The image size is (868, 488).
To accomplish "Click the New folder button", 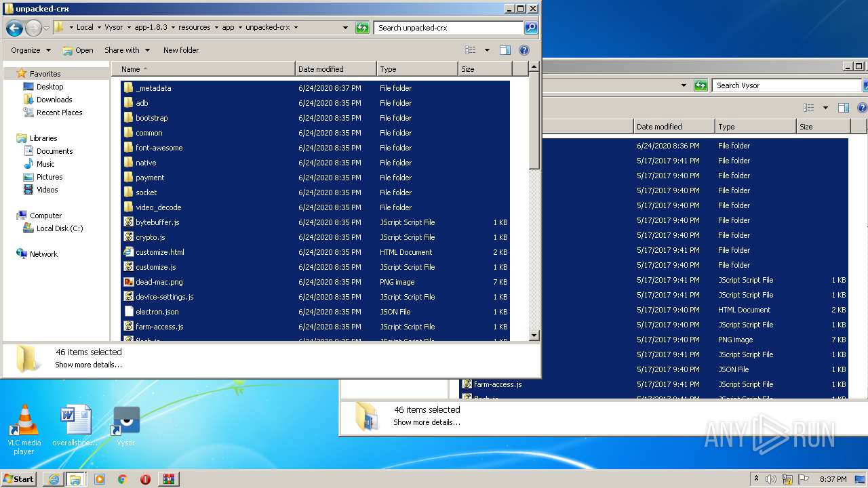I will (181, 50).
